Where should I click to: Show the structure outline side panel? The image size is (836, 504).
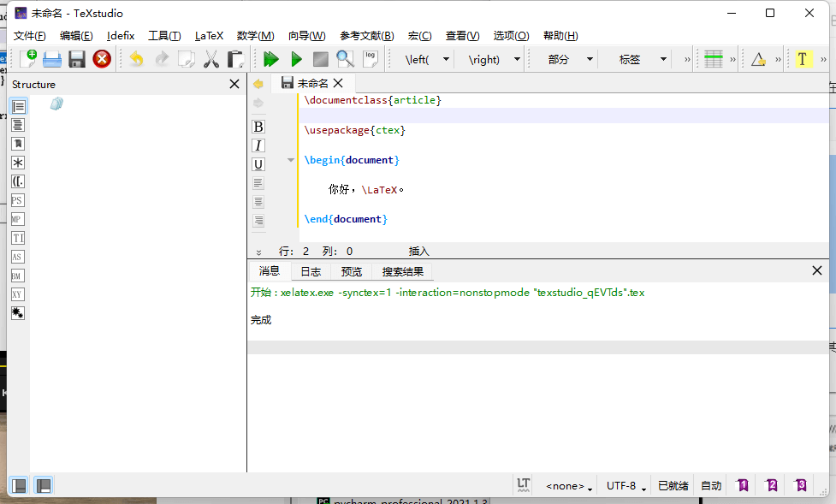click(19, 107)
